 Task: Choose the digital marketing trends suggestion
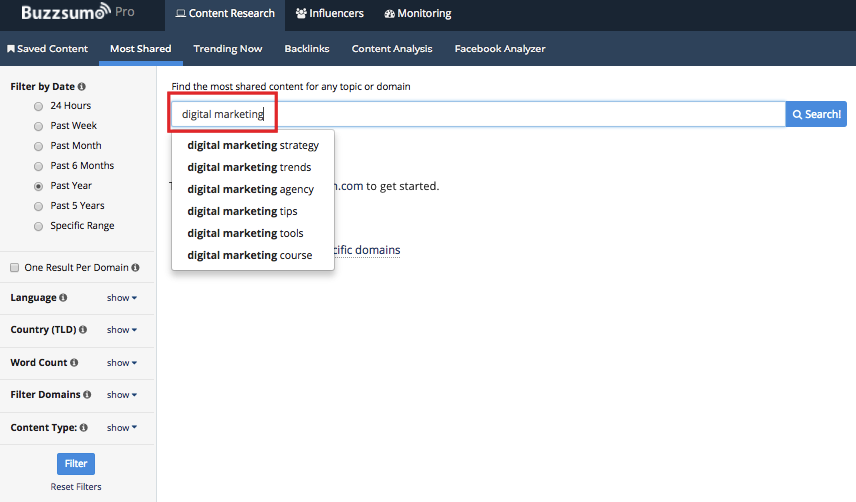[x=253, y=167]
